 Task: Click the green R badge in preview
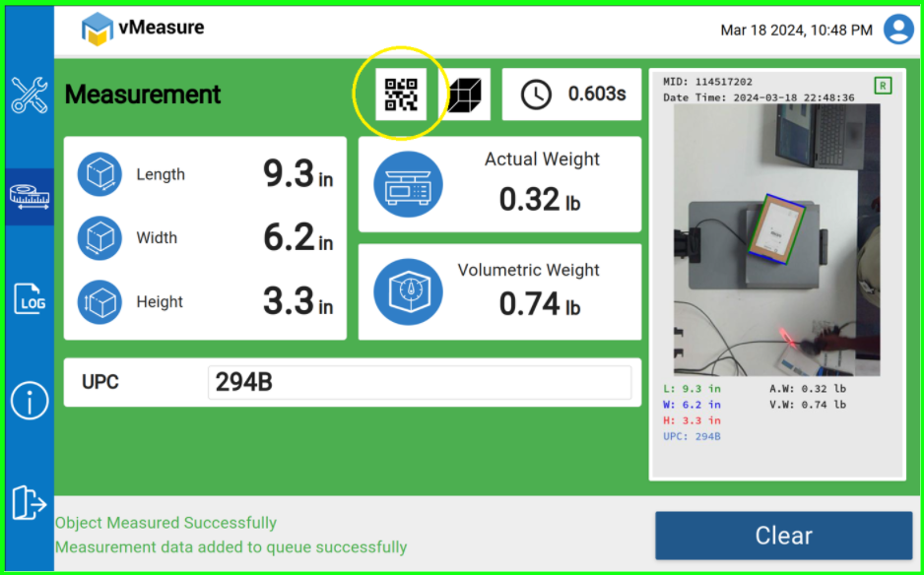coord(883,86)
